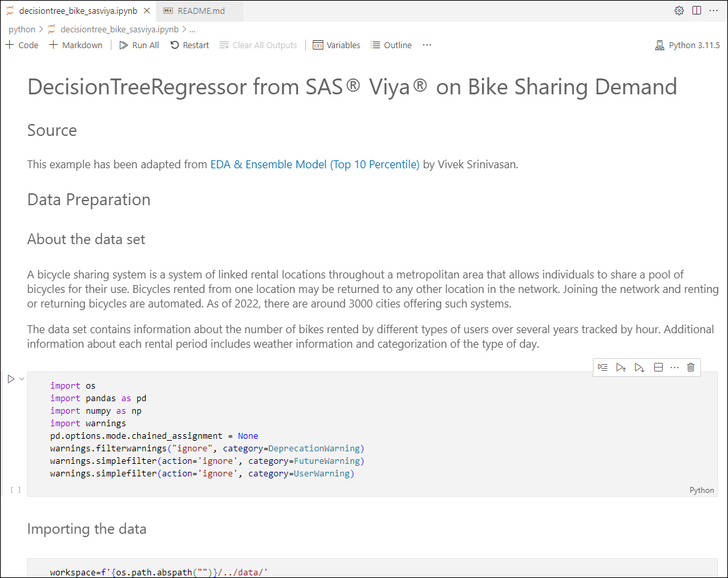The height and width of the screenshot is (578, 728).
Task: Open notebook settings gear icon
Action: (x=679, y=11)
